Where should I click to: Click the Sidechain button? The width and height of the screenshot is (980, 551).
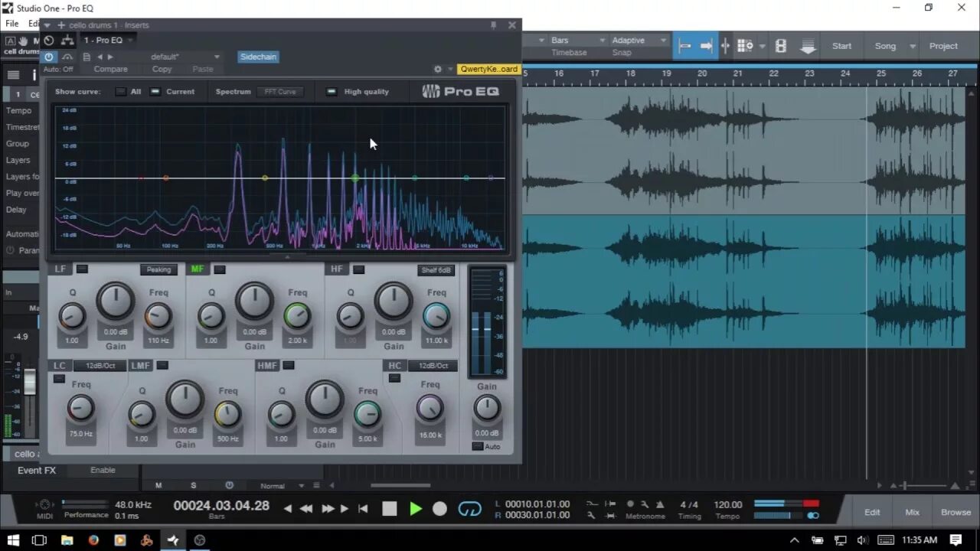pyautogui.click(x=258, y=57)
